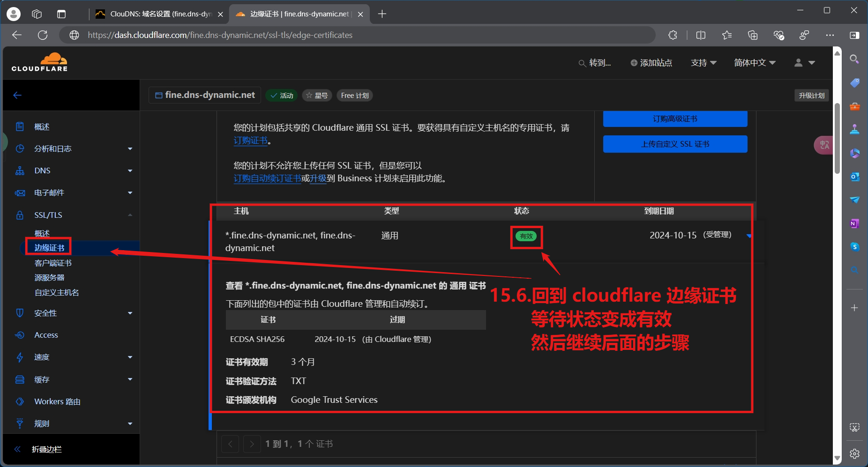
Task: Expand 速度 sidebar section arrow
Action: (130, 357)
